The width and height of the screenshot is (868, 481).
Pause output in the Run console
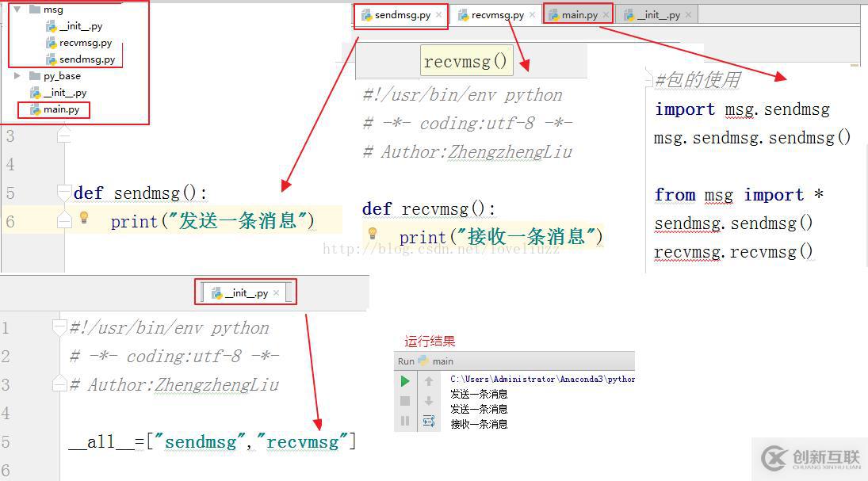click(x=405, y=420)
